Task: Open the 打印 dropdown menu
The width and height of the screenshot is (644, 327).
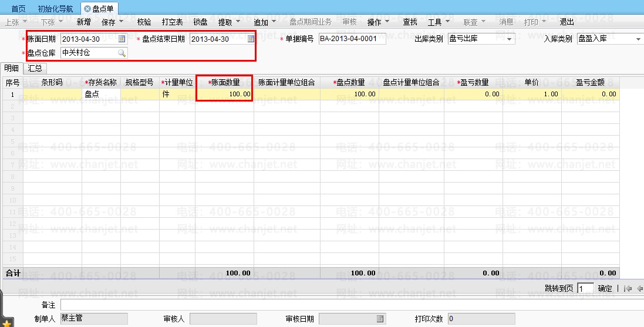Action: (x=544, y=22)
